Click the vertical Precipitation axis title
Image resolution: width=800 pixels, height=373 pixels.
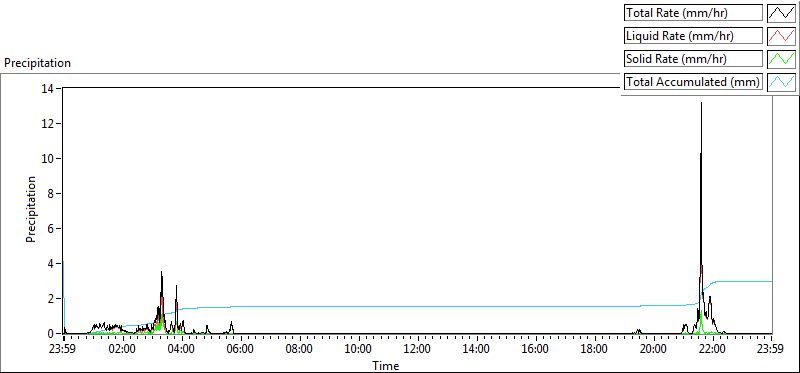tap(31, 209)
